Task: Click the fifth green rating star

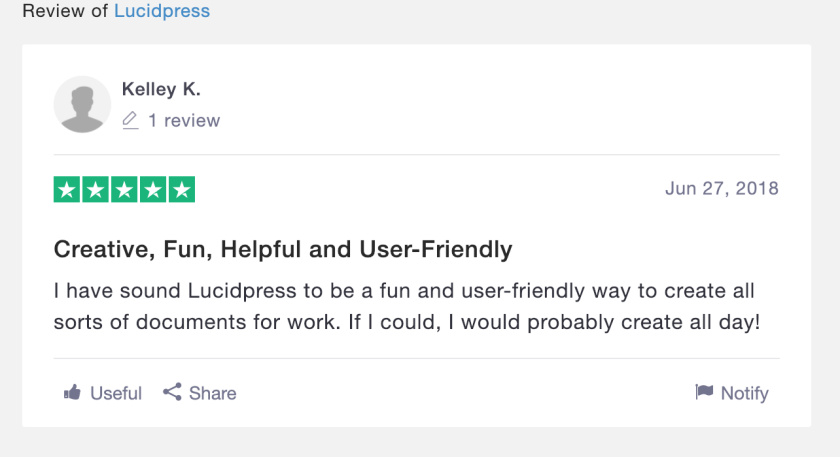Action: (181, 189)
